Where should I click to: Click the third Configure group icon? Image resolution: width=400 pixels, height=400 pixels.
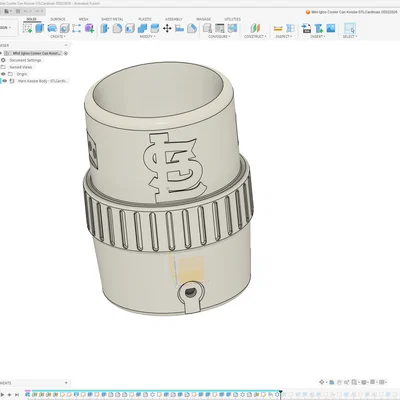pos(232,28)
